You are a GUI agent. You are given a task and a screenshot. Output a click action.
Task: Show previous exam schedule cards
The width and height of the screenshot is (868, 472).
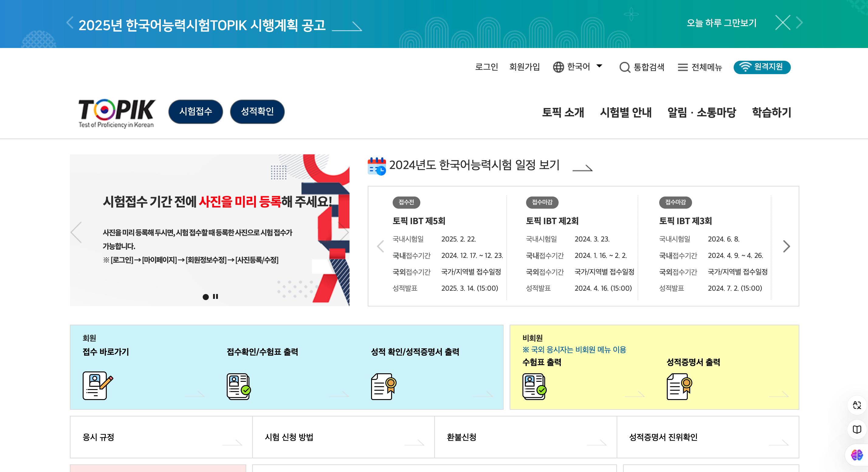pyautogui.click(x=381, y=246)
